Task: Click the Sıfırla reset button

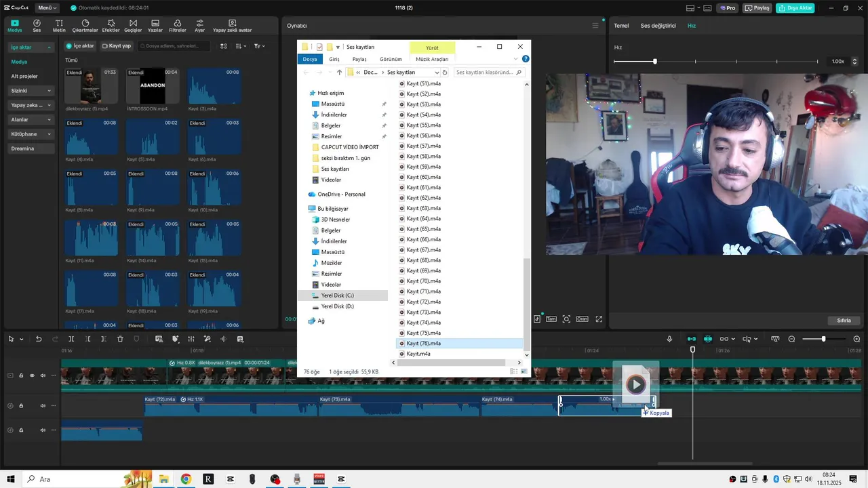Action: (x=844, y=320)
